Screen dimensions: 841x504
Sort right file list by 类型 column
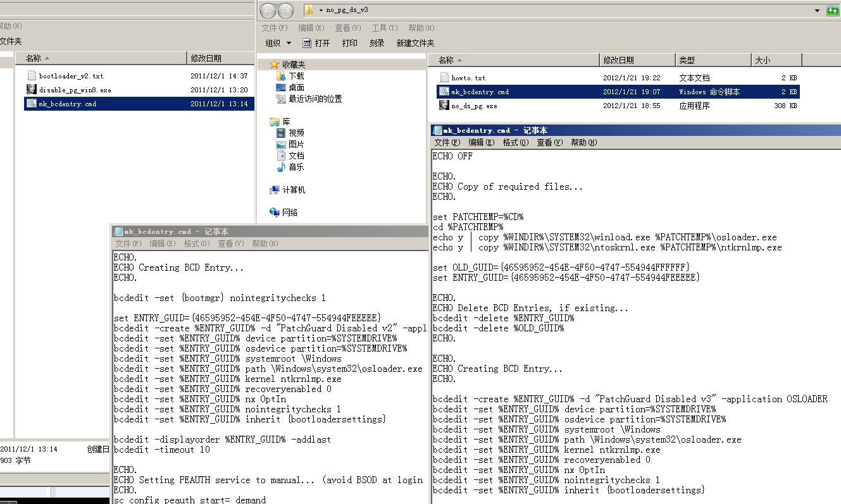point(713,60)
